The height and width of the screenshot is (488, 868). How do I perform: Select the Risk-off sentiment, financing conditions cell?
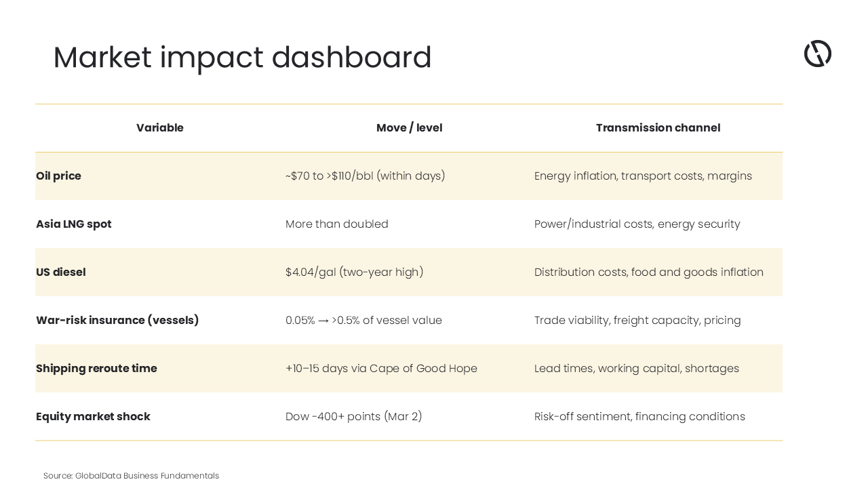coord(639,417)
